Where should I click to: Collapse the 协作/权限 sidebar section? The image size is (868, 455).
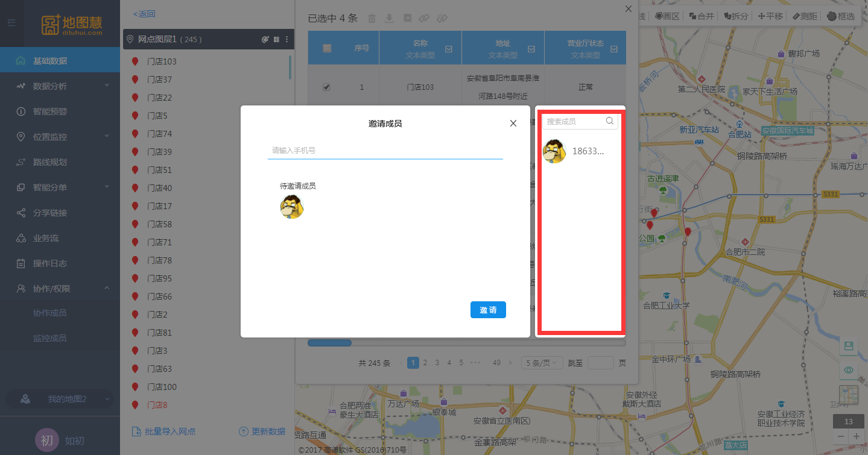(x=60, y=289)
